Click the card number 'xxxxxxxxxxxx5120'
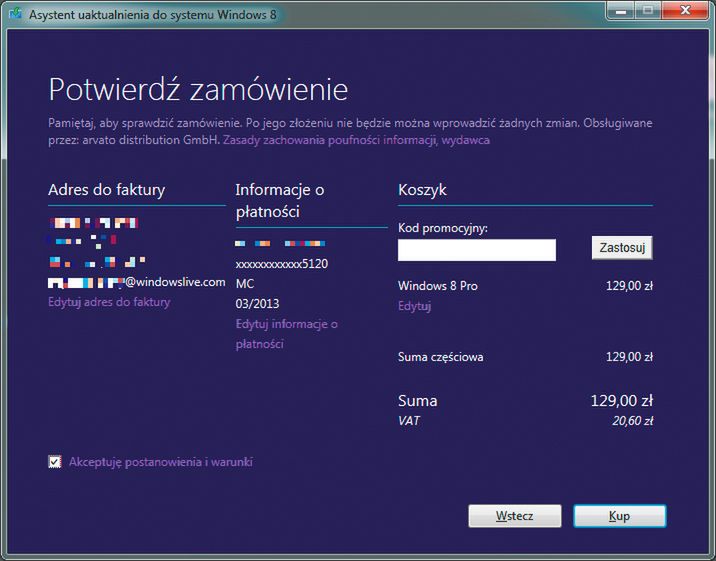The width and height of the screenshot is (716, 561). 282,264
